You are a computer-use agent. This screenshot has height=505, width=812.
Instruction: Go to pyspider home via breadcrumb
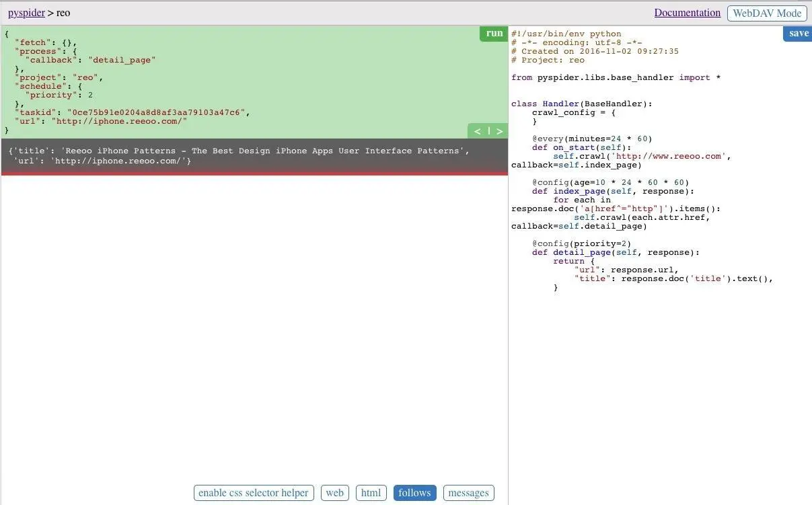[26, 13]
